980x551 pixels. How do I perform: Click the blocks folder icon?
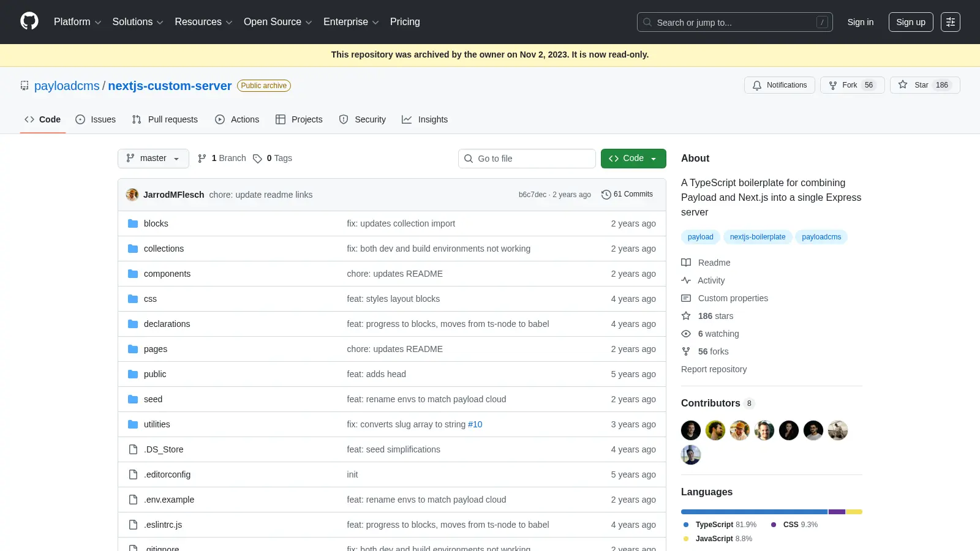[133, 223]
